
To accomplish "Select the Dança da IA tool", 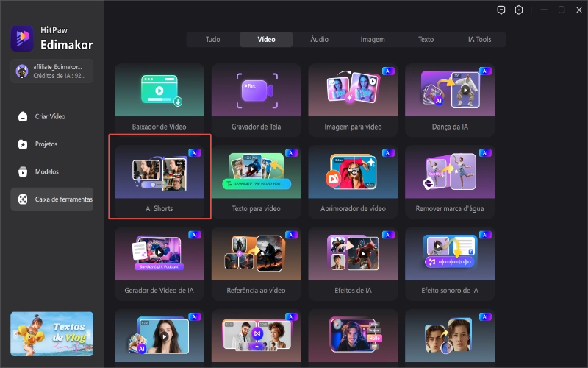I will pos(451,100).
